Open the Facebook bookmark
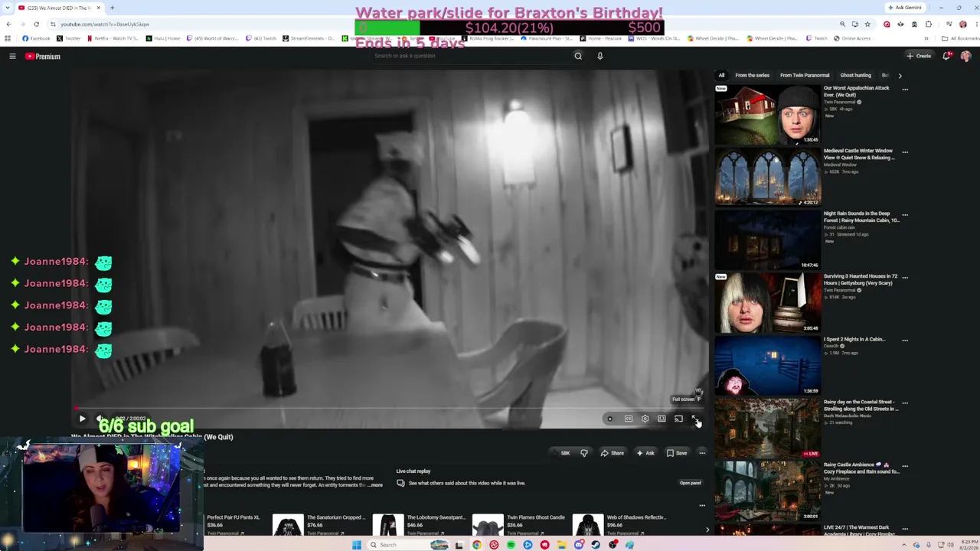Screen dimensions: 980x551 click(x=36, y=38)
